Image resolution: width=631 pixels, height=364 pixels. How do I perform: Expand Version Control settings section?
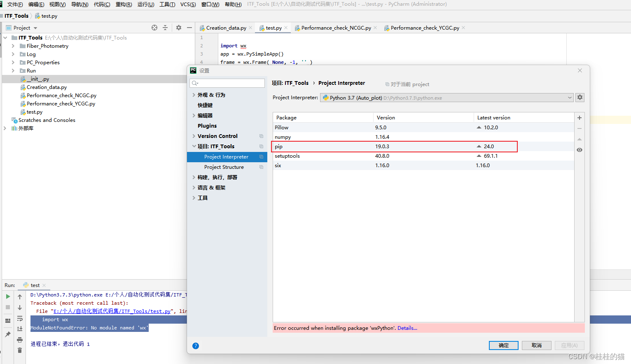click(x=194, y=136)
